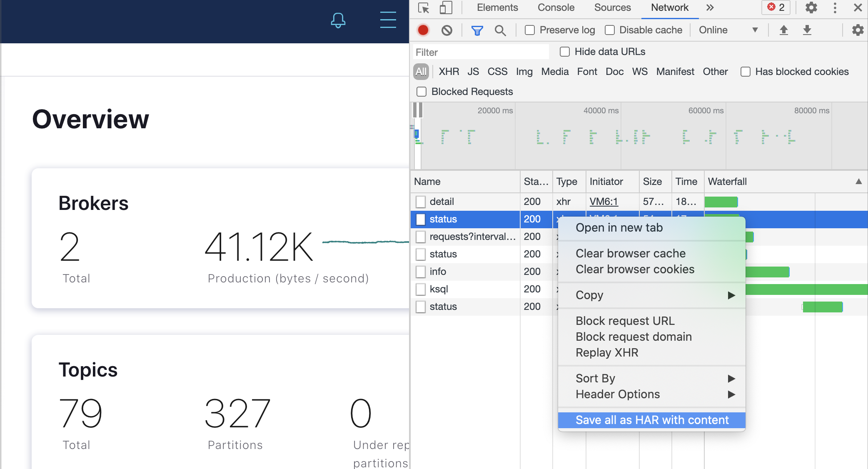Open network search magnifier

(500, 30)
